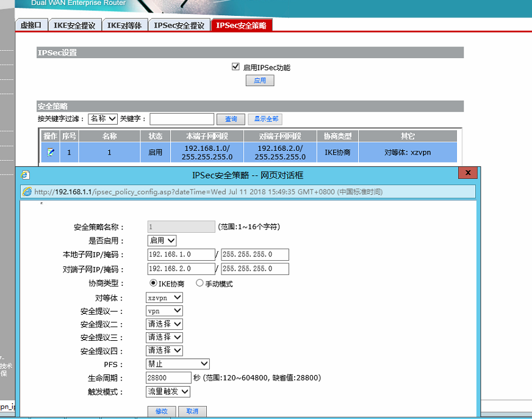Image resolution: width=532 pixels, height=419 pixels.
Task: Click the 显示全部 button
Action: pos(266,119)
